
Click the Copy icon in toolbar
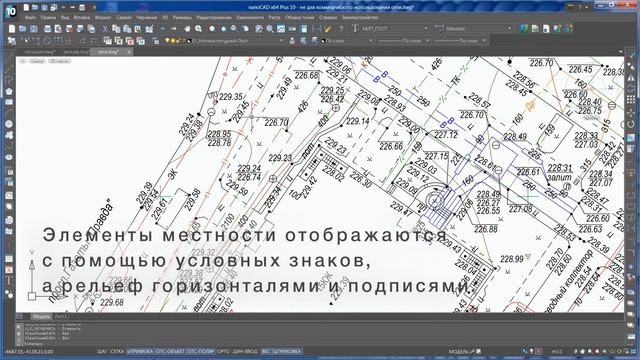[x=116, y=29]
